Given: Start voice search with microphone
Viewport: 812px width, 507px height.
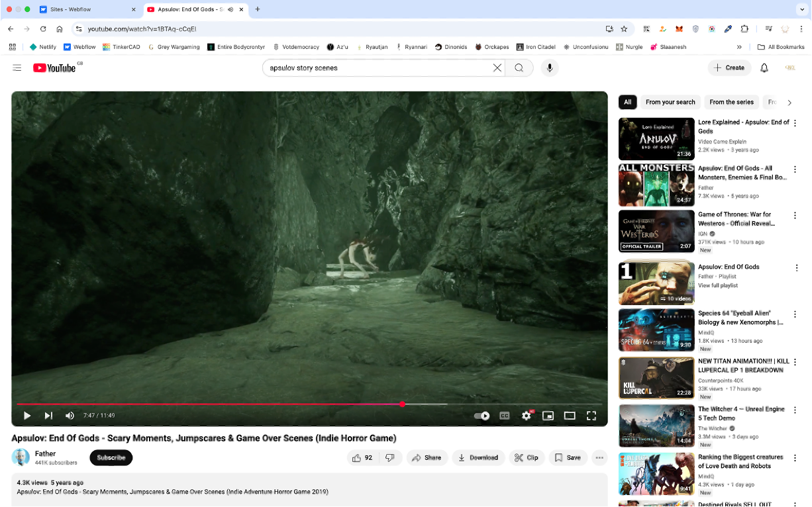Looking at the screenshot, I should pyautogui.click(x=549, y=68).
